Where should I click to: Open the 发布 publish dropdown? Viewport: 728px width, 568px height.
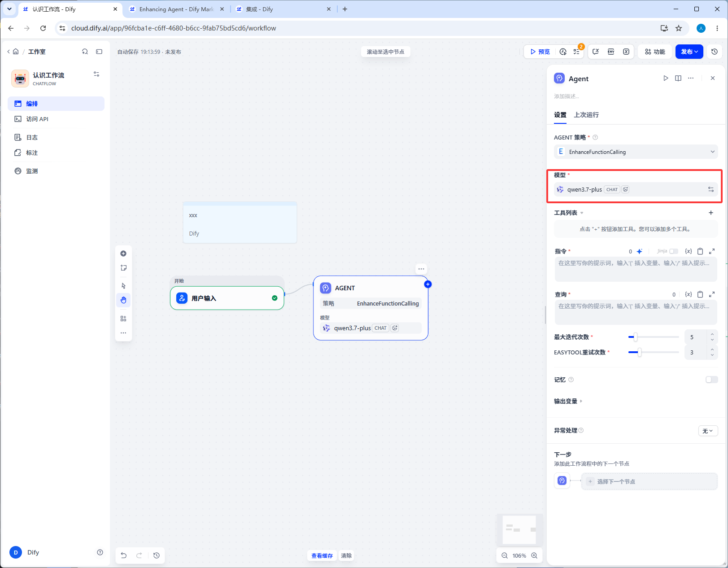[x=689, y=52]
